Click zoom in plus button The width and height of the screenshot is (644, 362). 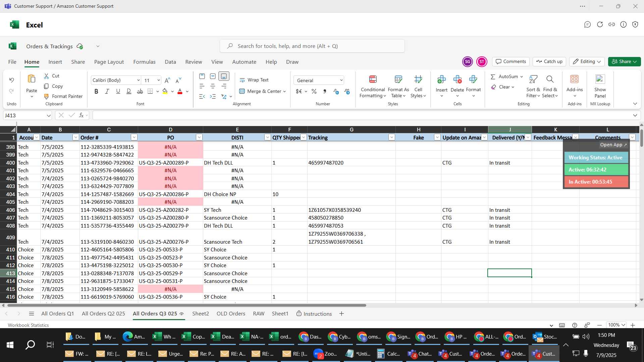click(633, 325)
